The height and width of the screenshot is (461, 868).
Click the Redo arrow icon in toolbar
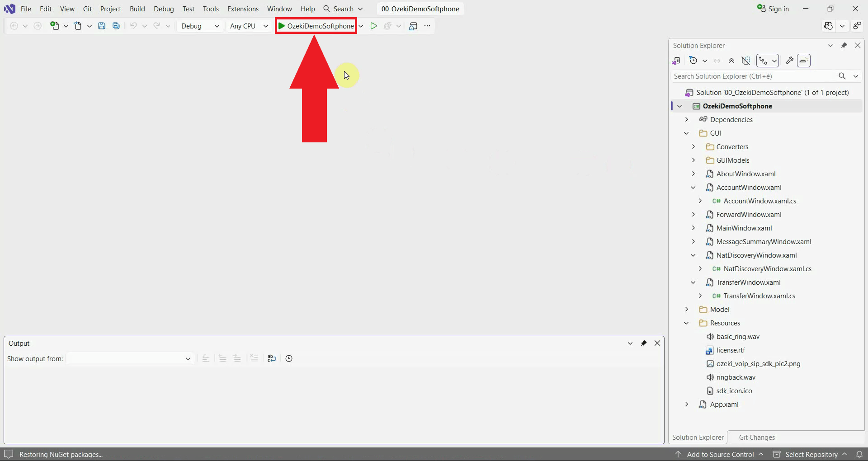(x=157, y=26)
